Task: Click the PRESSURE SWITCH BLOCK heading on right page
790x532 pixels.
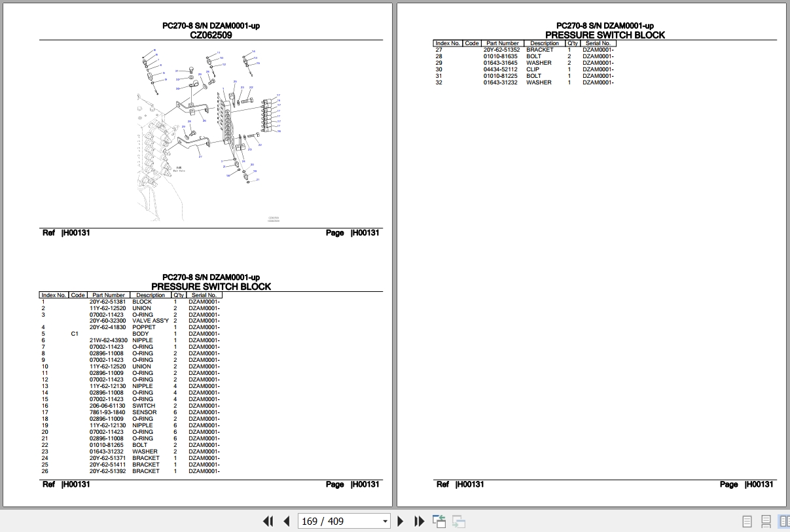Action: coord(605,35)
